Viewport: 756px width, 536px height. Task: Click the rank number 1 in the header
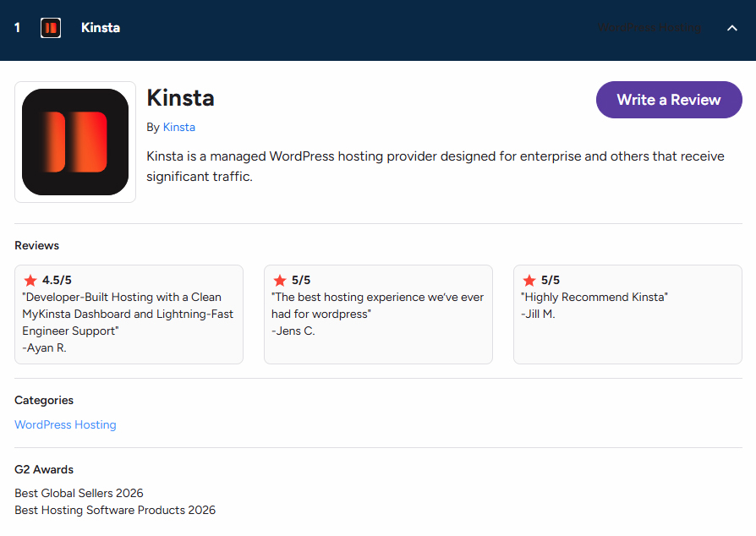18,28
